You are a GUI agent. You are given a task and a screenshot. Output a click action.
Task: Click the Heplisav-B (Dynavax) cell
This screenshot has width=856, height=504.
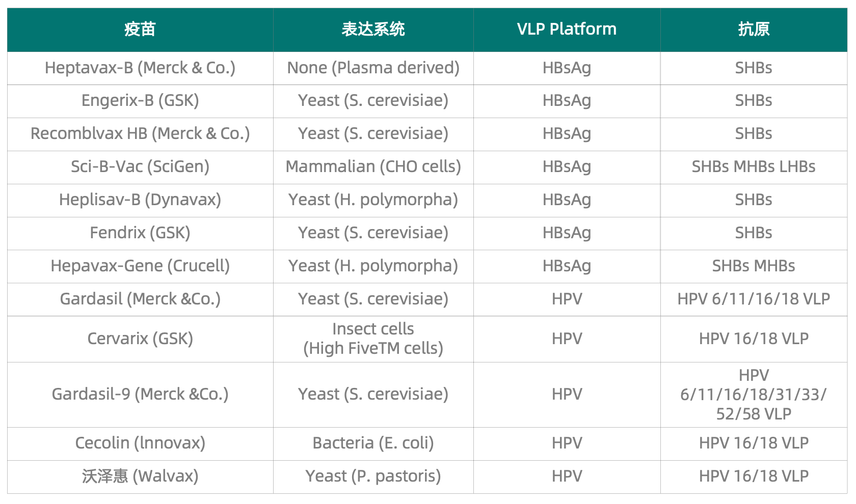pyautogui.click(x=140, y=200)
